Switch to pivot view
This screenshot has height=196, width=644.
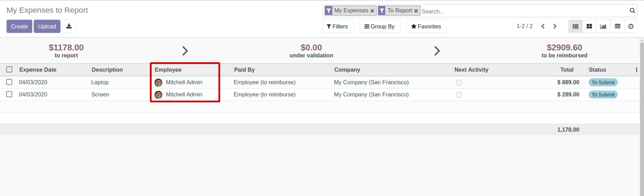(x=618, y=27)
